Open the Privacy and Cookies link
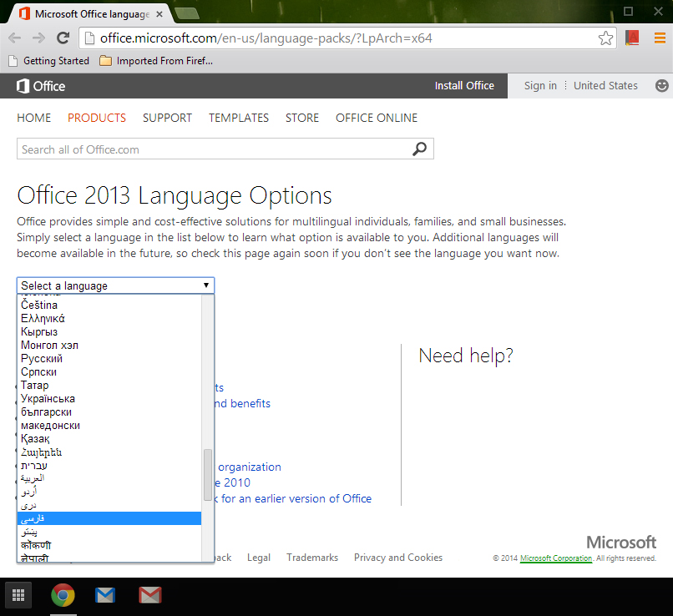 tap(398, 558)
